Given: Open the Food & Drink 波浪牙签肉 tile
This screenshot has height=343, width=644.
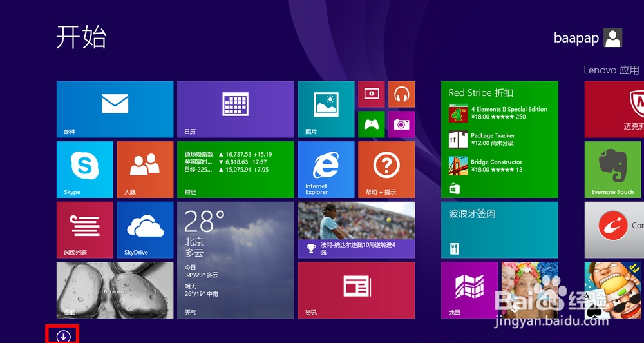Looking at the screenshot, I should (500, 230).
